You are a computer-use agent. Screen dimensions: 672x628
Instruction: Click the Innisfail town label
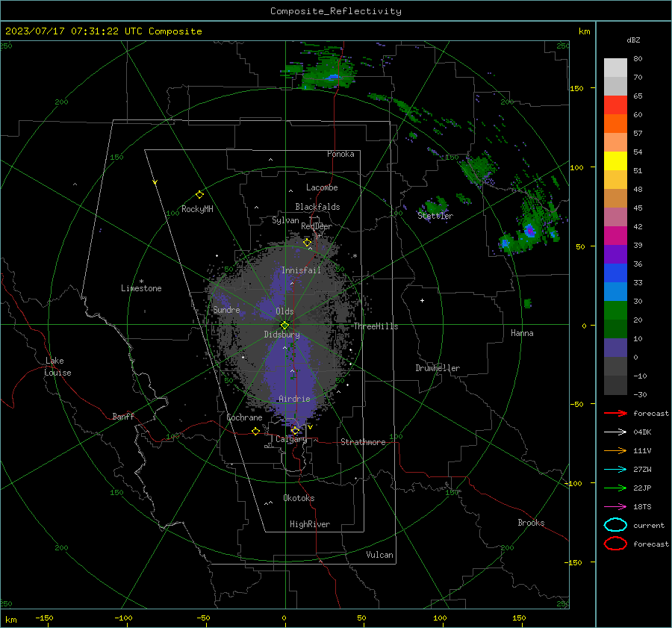(301, 270)
